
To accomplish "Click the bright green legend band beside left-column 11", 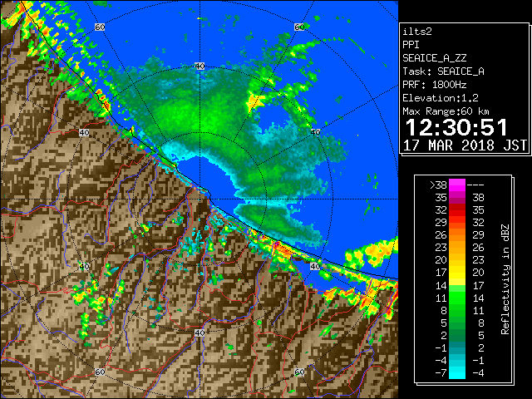I will click(457, 298).
